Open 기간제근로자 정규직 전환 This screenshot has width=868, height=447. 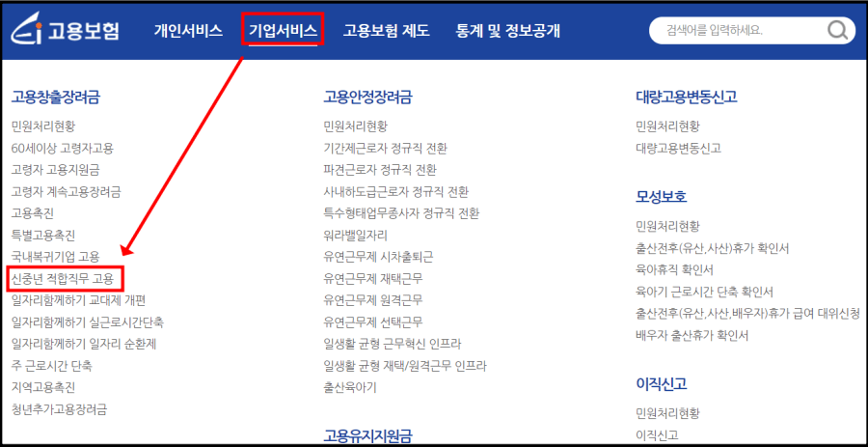[385, 148]
